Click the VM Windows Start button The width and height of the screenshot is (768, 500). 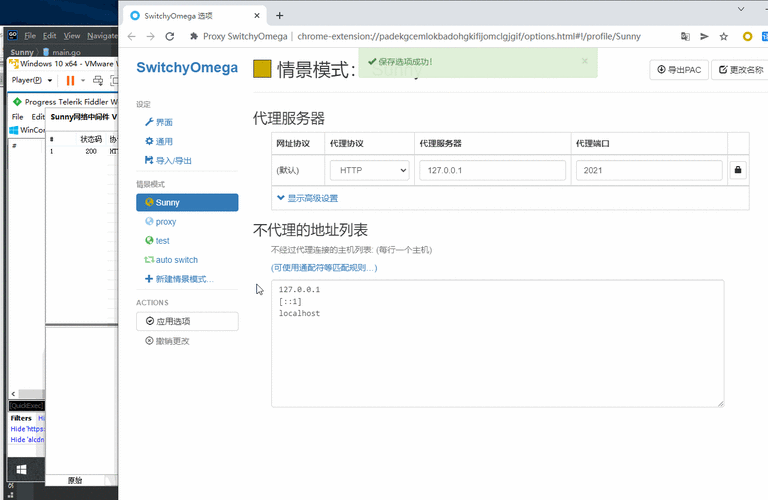[21, 470]
